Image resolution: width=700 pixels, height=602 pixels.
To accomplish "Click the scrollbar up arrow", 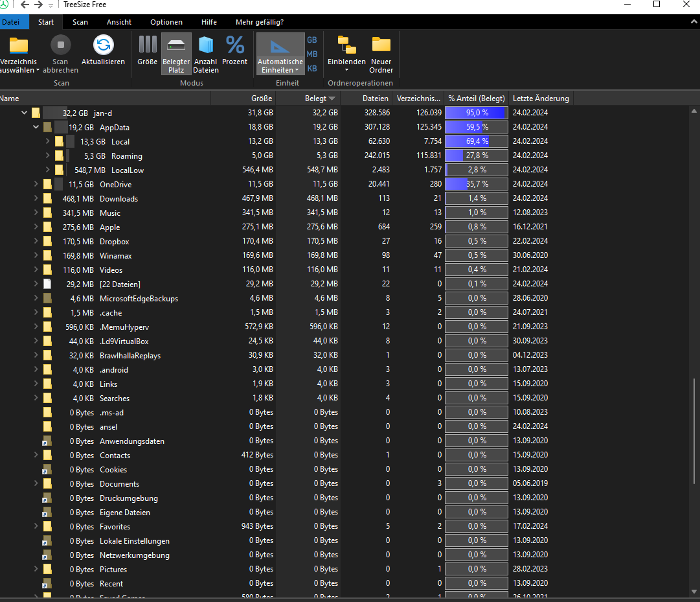I will pos(694,111).
